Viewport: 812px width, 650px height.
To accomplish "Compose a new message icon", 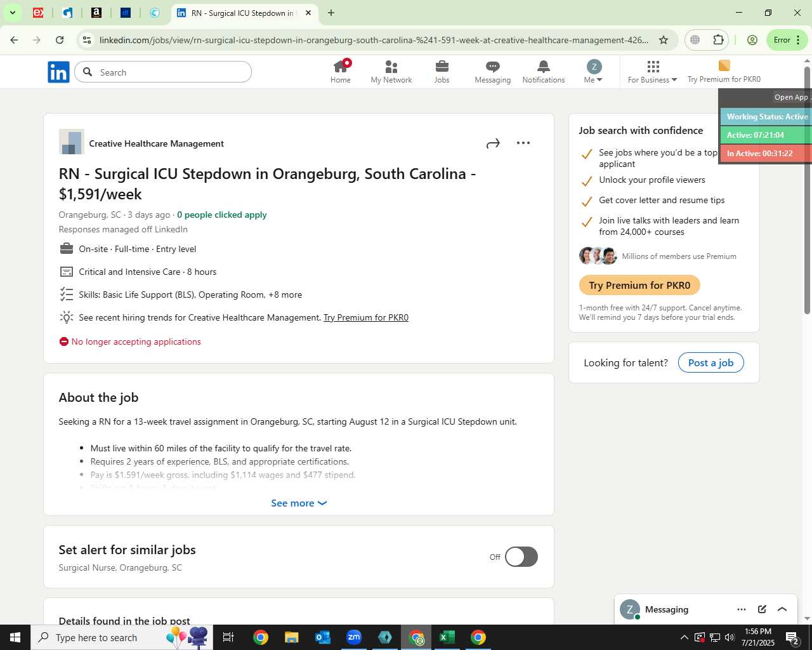I will point(762,609).
